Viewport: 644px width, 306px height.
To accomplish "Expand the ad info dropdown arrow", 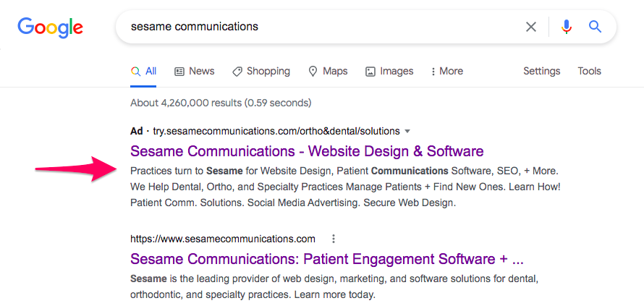I will (x=407, y=132).
